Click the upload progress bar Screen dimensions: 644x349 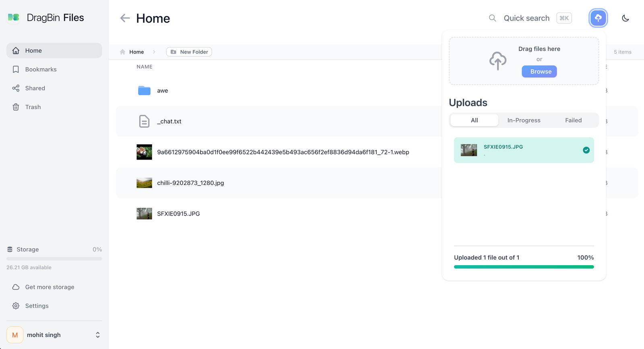coord(524,267)
